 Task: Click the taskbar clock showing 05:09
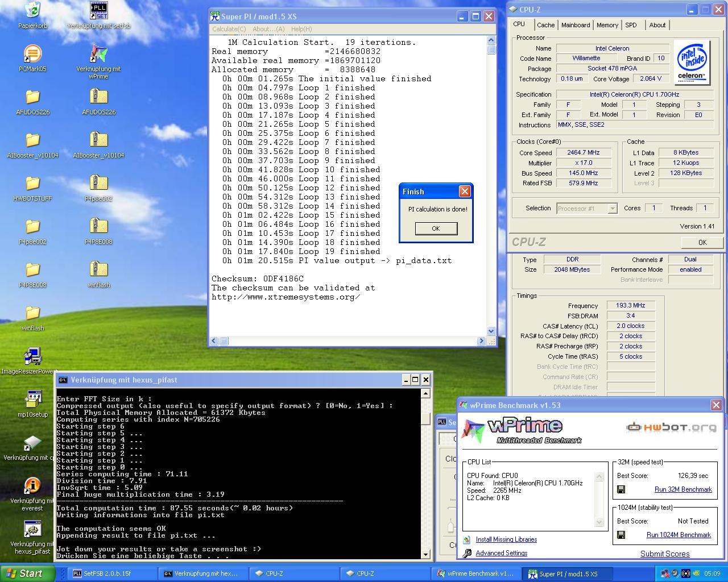click(712, 573)
